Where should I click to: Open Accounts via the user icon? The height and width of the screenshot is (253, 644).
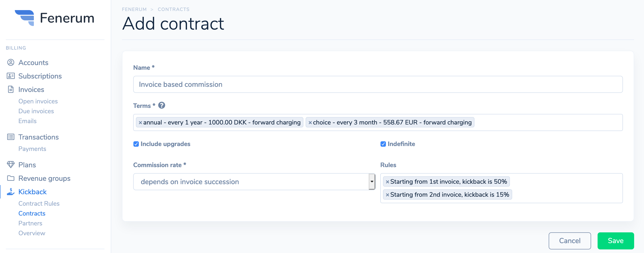point(11,62)
